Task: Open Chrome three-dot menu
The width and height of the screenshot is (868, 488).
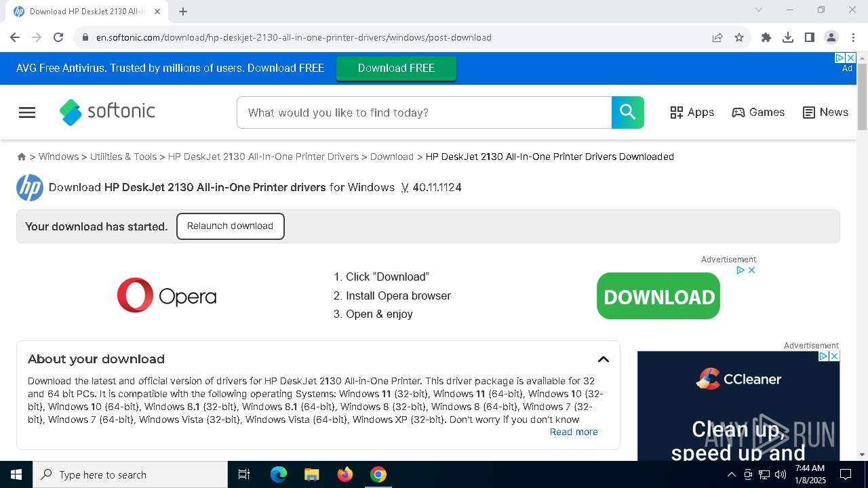Action: (x=853, y=37)
